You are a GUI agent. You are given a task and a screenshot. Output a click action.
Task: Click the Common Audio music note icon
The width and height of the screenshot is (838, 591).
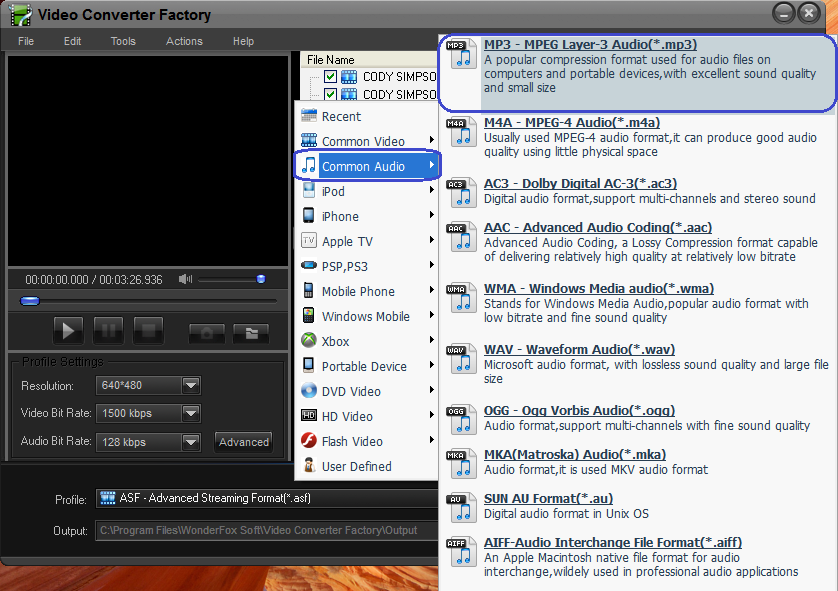pos(309,166)
